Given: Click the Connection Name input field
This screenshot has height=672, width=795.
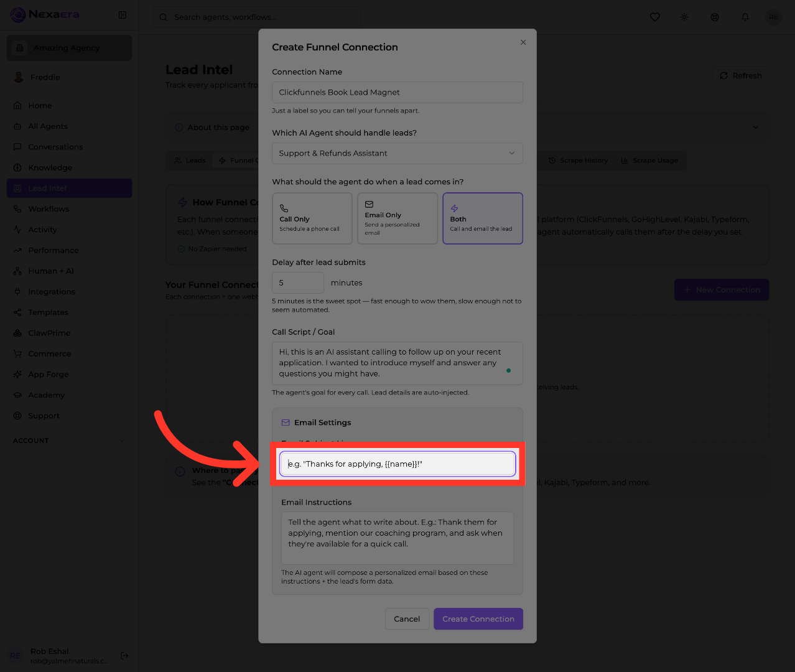Looking at the screenshot, I should (x=397, y=92).
